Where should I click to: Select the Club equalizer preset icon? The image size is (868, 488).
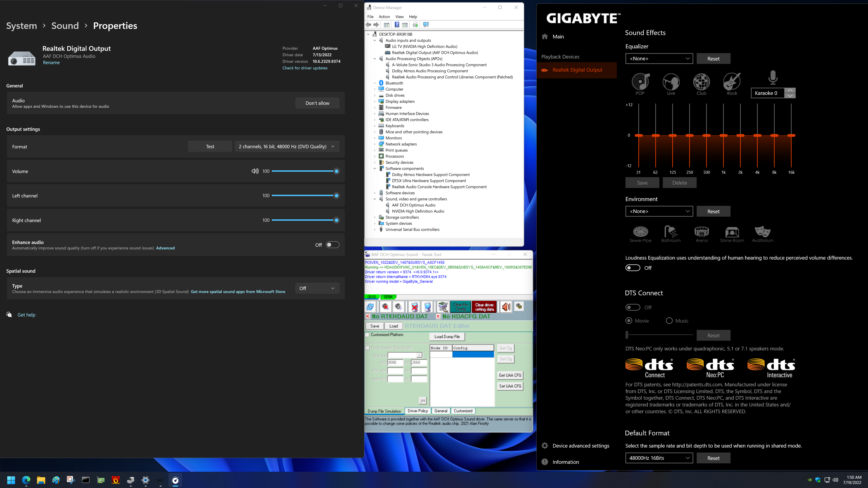coord(701,84)
